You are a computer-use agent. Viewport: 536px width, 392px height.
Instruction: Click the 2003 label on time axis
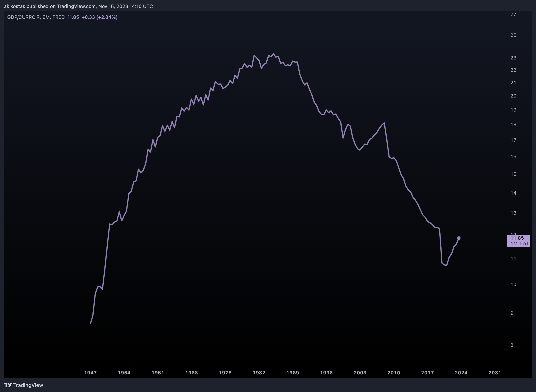click(360, 373)
